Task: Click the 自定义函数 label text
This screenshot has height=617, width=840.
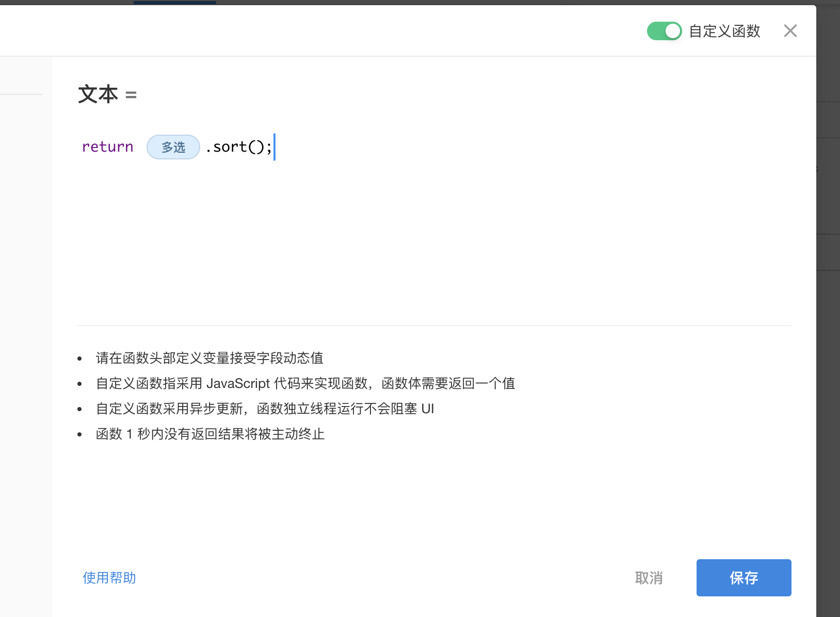Action: (x=724, y=31)
